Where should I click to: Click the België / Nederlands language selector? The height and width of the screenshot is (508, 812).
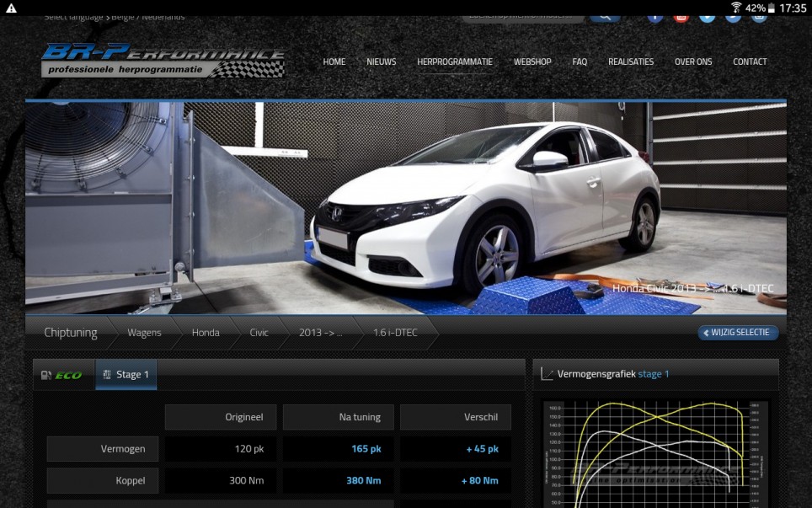point(148,18)
